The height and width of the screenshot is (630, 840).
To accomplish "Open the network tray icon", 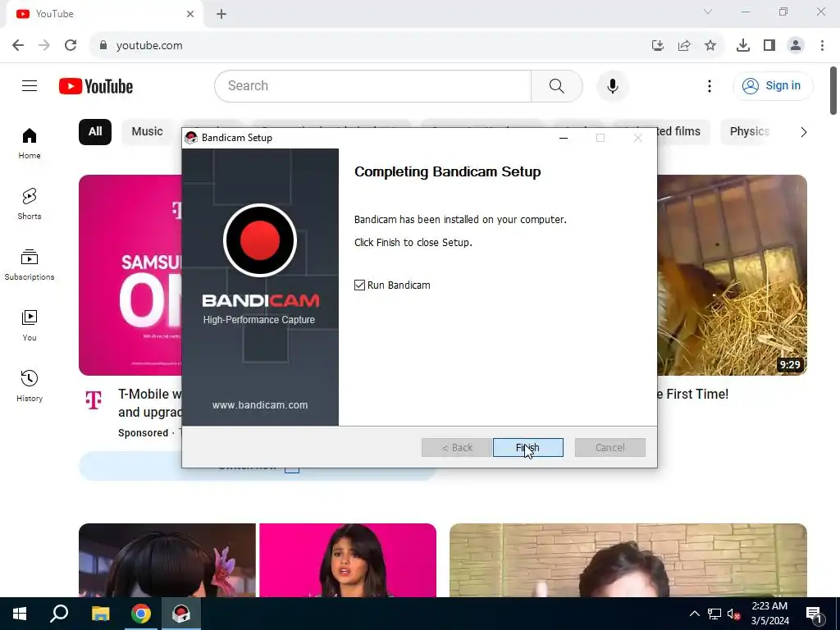I will 714,614.
